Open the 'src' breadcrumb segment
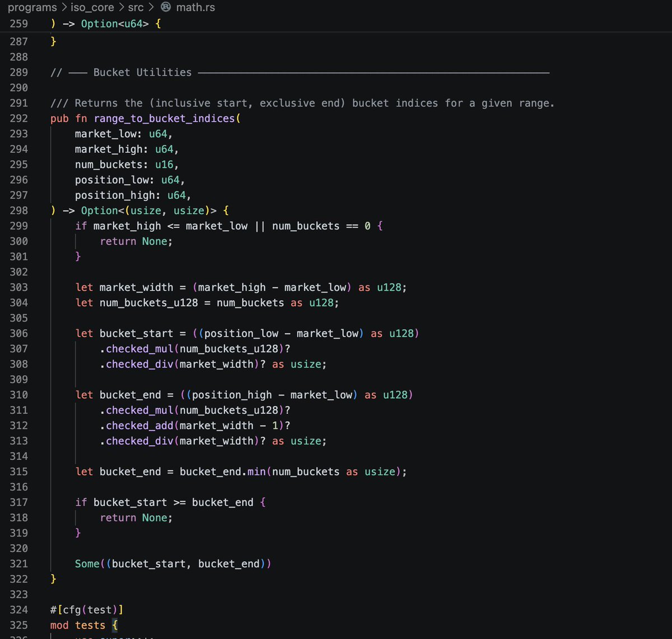The image size is (672, 639). pyautogui.click(x=136, y=7)
